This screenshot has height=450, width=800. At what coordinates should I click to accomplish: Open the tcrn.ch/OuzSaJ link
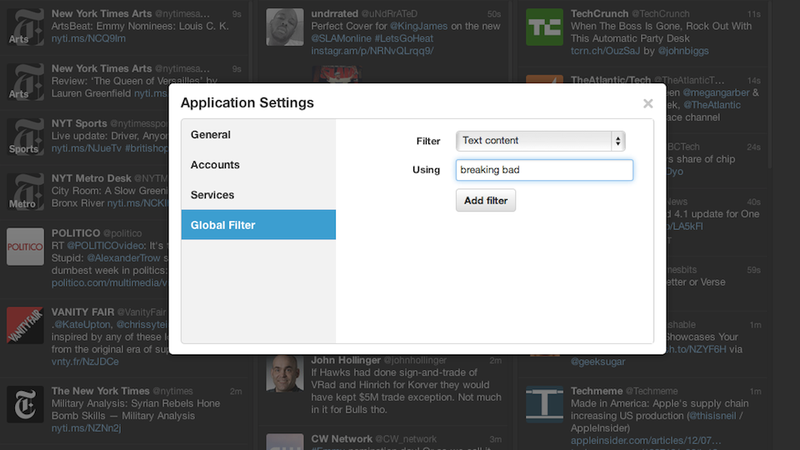point(605,51)
